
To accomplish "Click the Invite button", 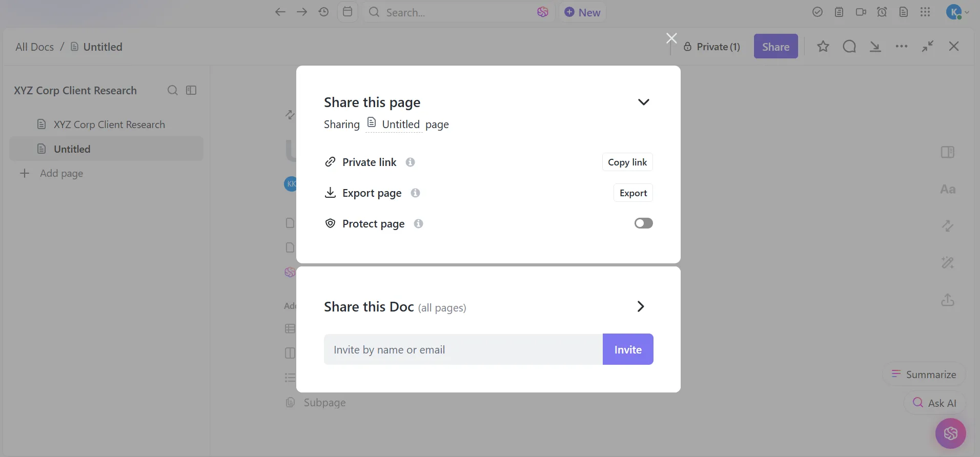I will tap(628, 349).
